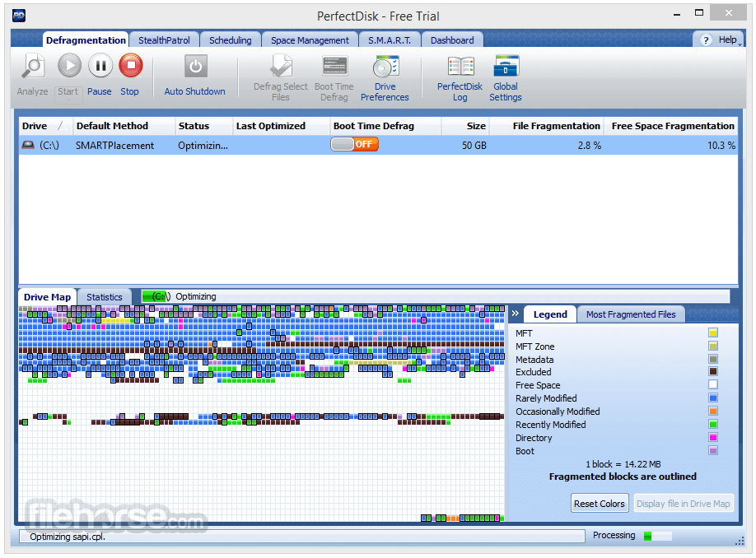Screen dimensions: 756x558
Task: Click the Recently Modified green swatch
Action: point(713,424)
